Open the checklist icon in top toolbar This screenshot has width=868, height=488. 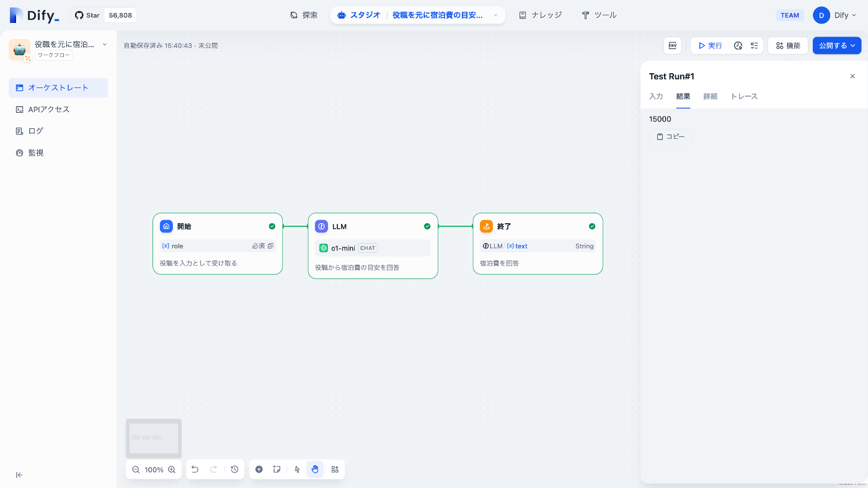coord(754,45)
